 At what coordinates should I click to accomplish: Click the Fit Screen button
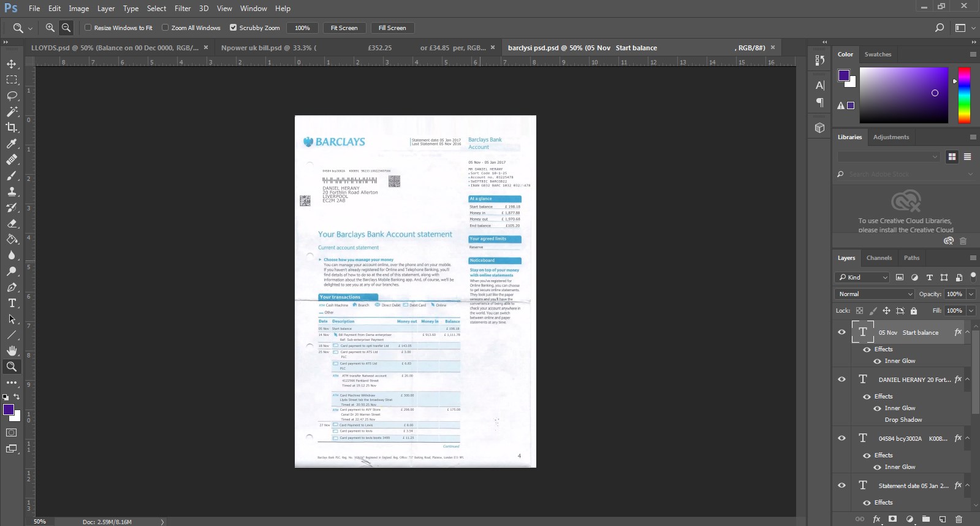[344, 28]
